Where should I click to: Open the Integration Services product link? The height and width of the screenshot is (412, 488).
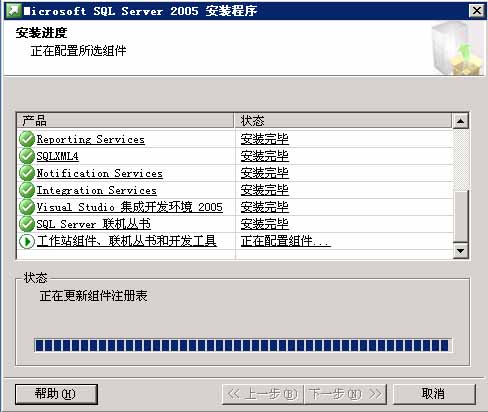(x=96, y=190)
